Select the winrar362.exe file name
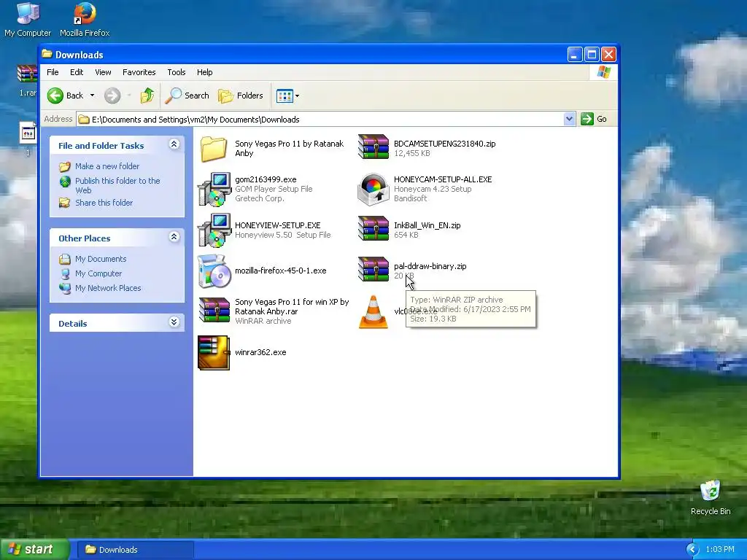 260,352
